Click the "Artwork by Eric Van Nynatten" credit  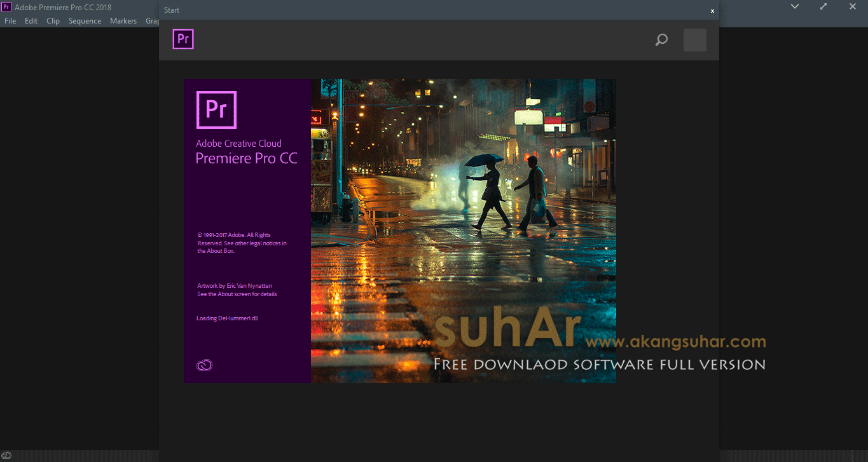click(235, 286)
